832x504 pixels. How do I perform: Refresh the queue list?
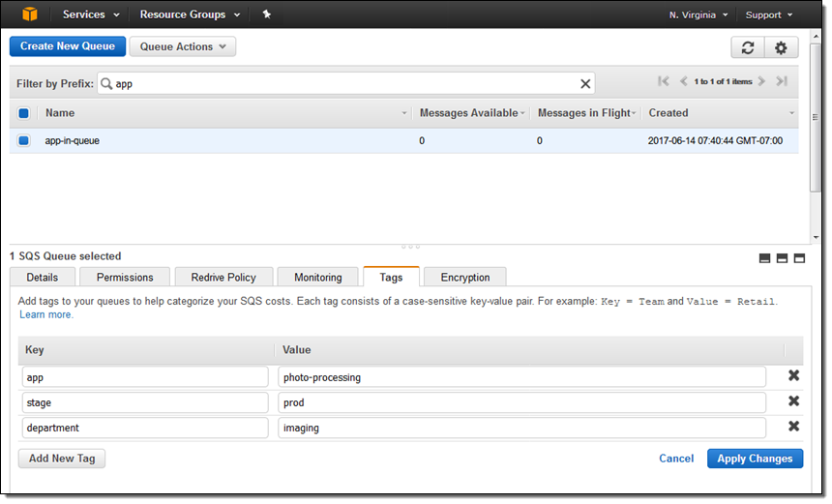(747, 47)
